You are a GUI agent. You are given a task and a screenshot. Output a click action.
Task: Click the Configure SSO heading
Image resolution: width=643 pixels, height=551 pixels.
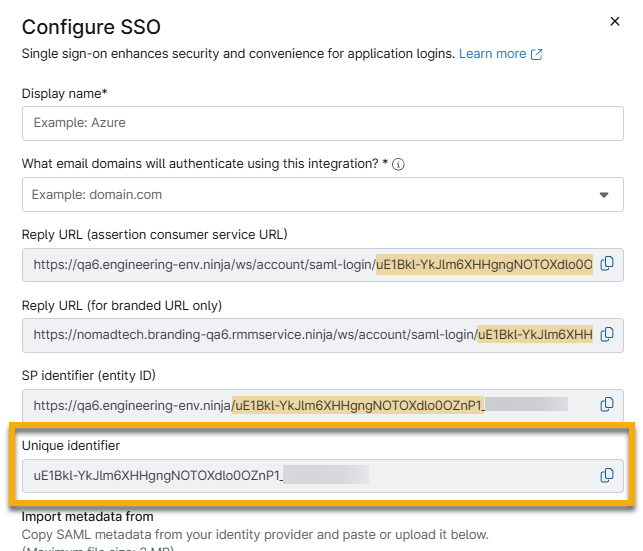(91, 26)
